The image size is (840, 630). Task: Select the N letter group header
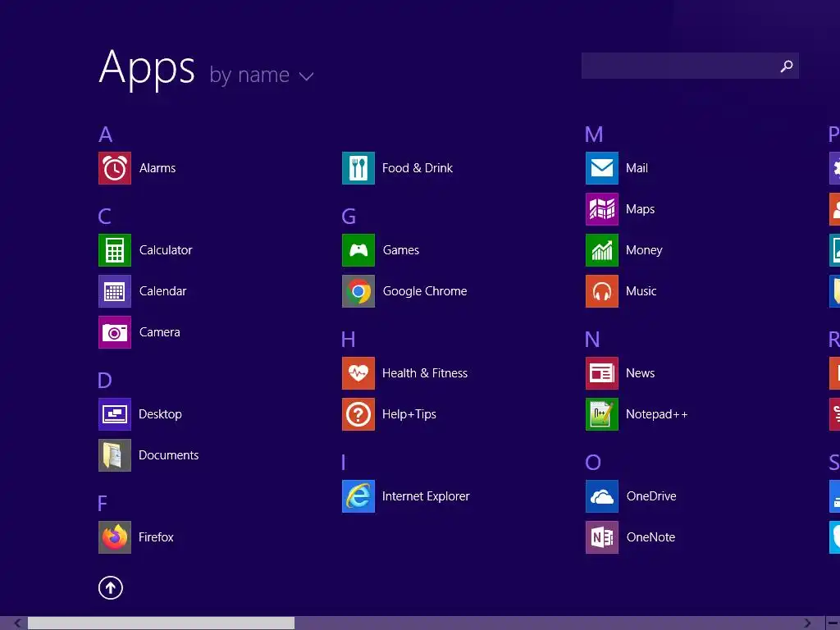(592, 340)
